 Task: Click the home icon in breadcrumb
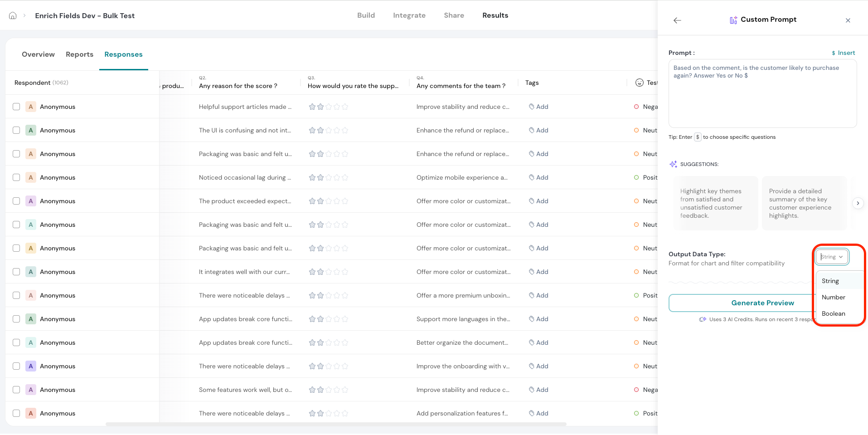click(x=13, y=15)
